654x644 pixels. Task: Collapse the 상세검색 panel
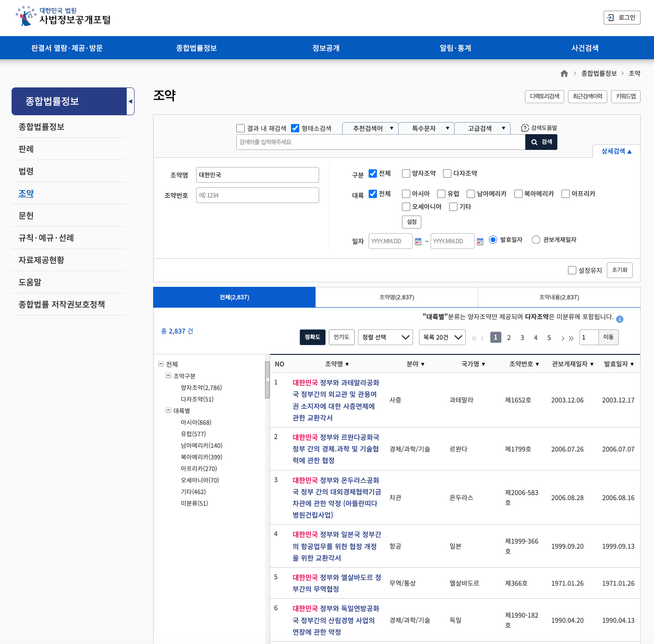click(x=616, y=151)
